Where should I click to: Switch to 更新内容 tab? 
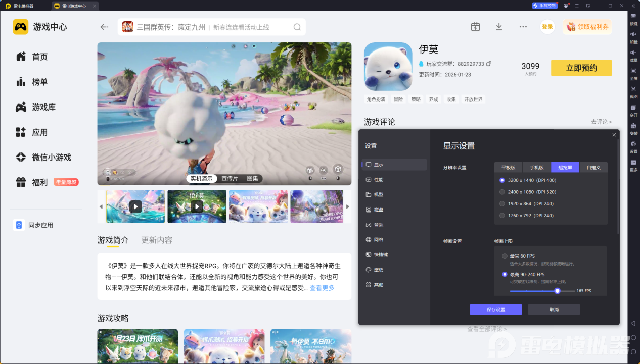(157, 240)
